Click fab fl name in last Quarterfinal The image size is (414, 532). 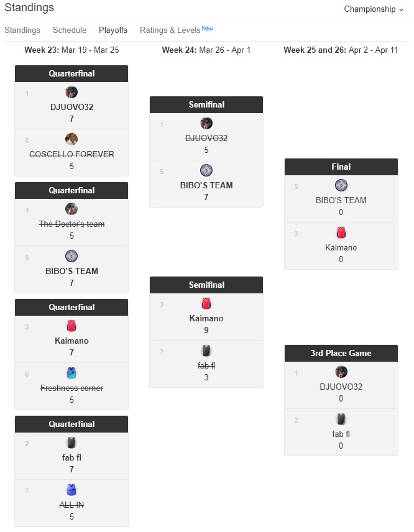71,457
